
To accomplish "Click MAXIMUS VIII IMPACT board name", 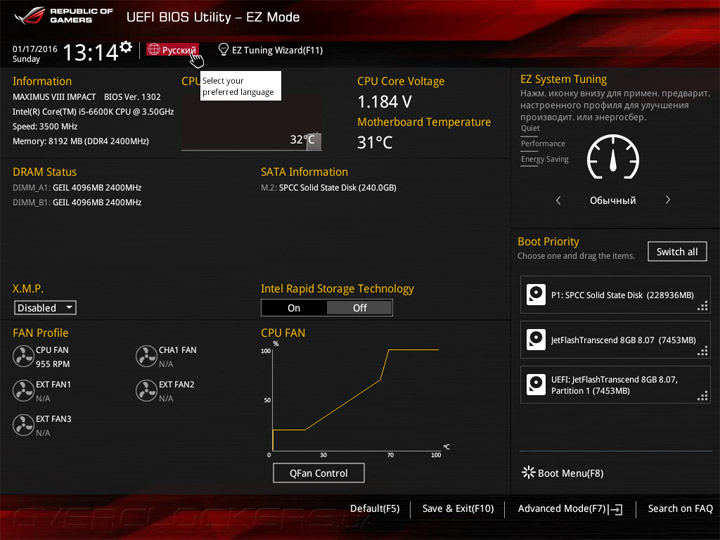I will coord(54,97).
